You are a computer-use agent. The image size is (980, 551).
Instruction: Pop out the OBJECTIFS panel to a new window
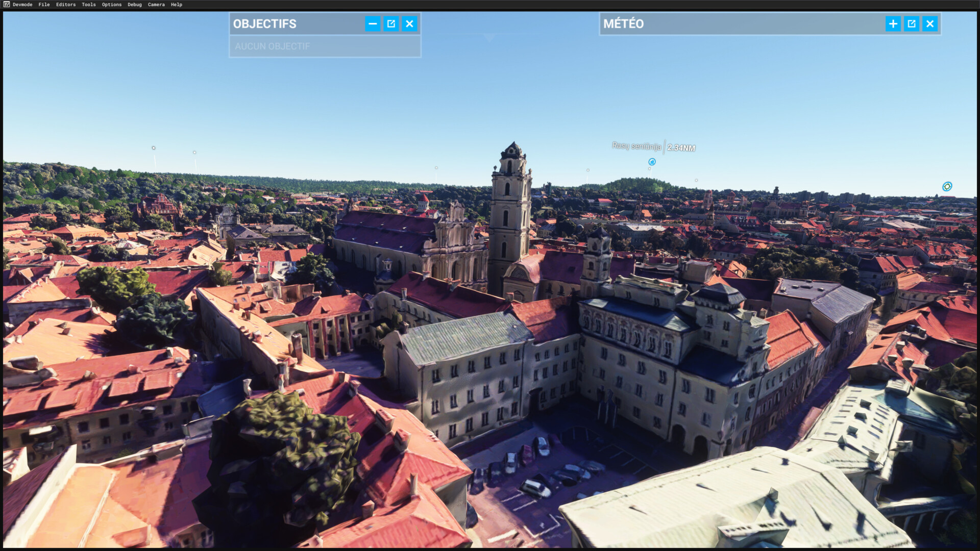(391, 23)
